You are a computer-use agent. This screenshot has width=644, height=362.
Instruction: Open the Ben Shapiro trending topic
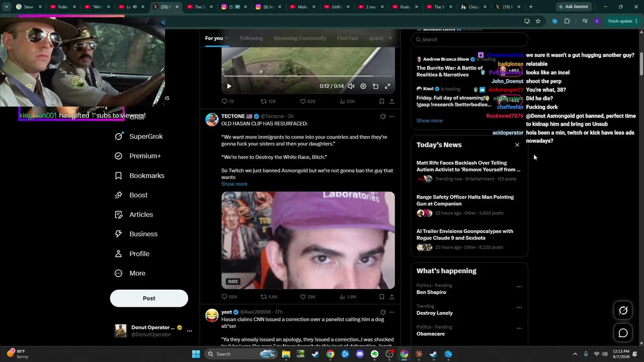[431, 292]
